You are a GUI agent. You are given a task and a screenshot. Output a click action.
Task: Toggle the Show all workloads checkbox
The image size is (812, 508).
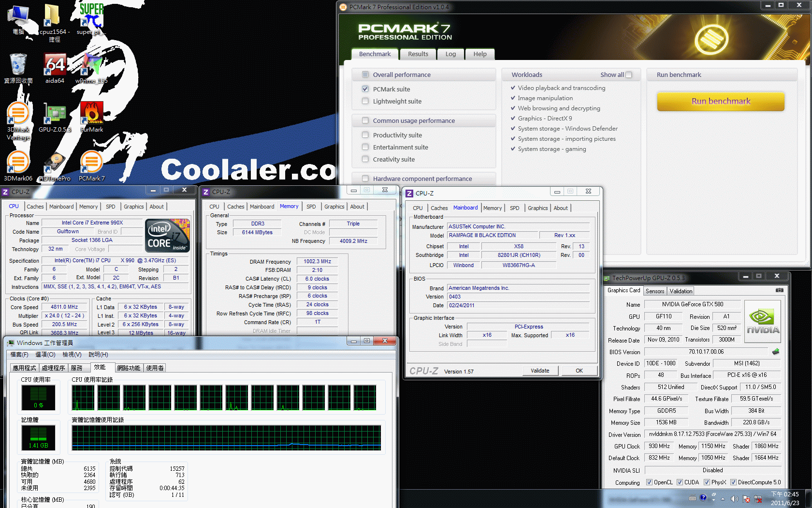point(629,75)
